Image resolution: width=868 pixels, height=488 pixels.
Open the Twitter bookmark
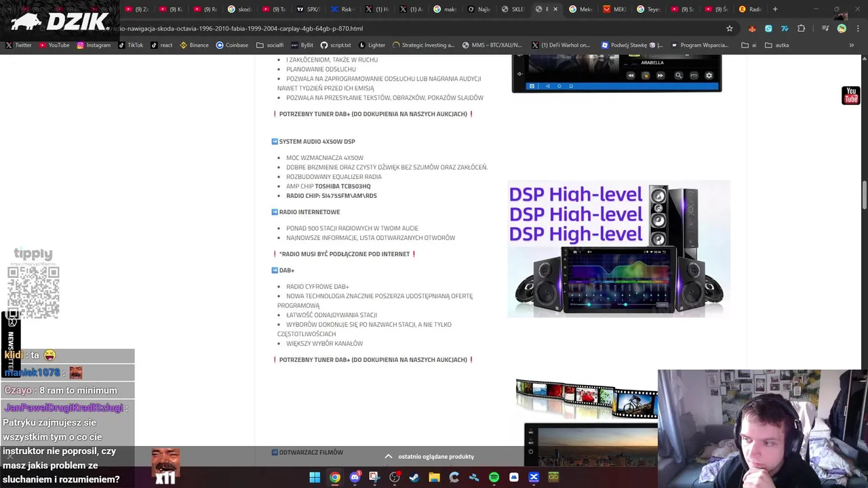coord(18,45)
